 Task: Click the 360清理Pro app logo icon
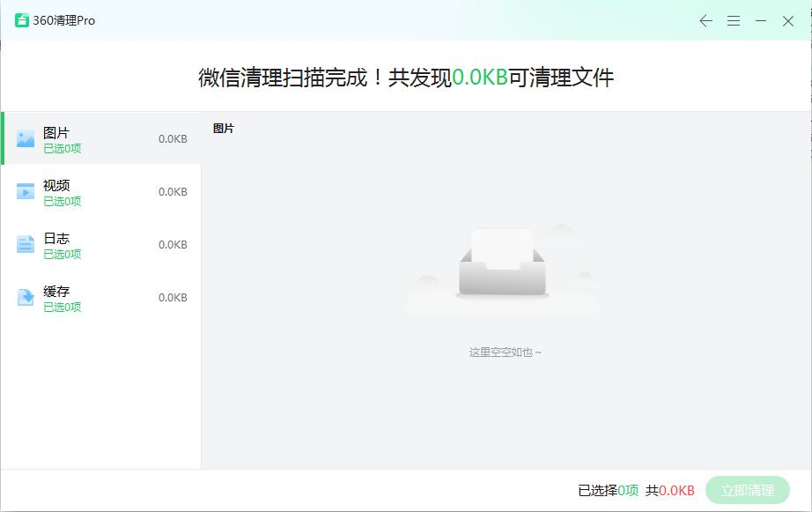click(x=22, y=20)
